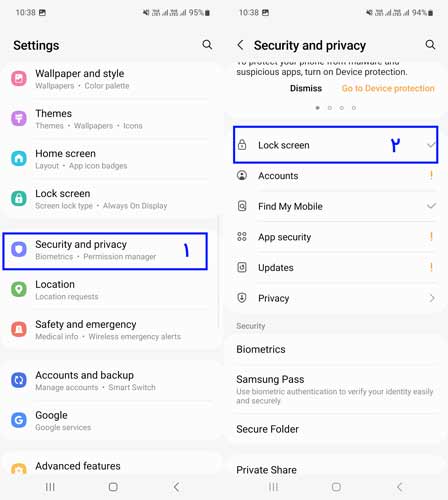
Task: Open Security and privacy setting
Action: click(105, 251)
